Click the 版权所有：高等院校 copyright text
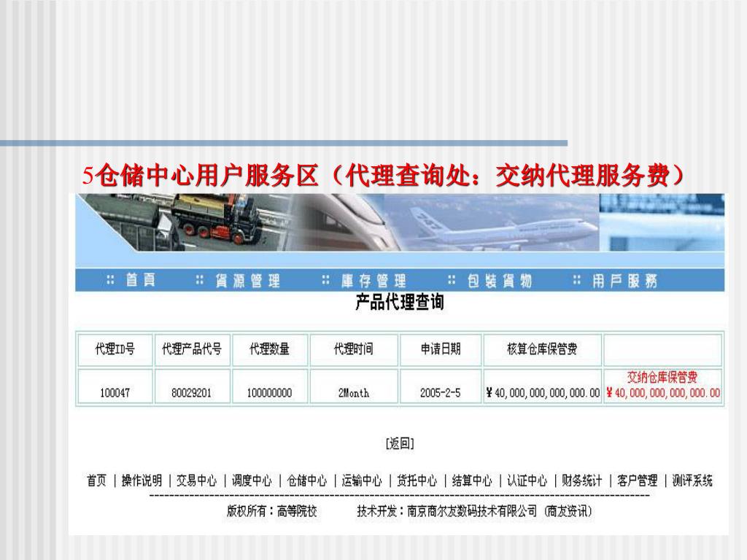The image size is (747, 560). [271, 511]
